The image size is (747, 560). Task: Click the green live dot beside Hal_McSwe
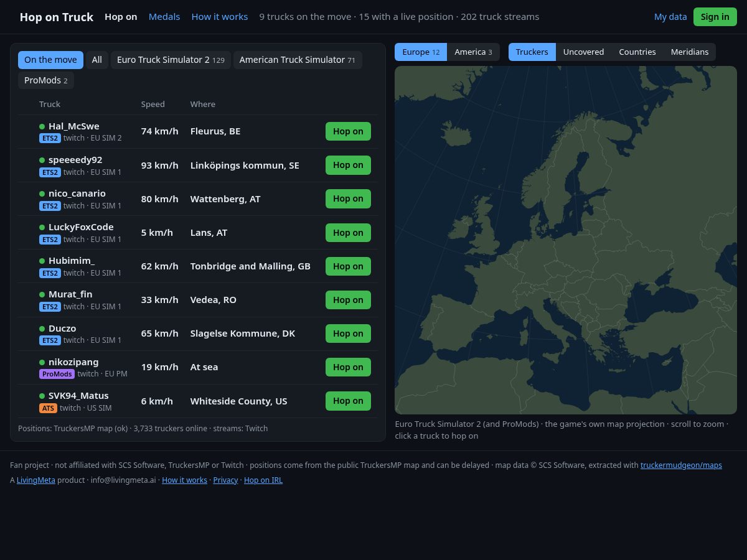[x=42, y=126]
